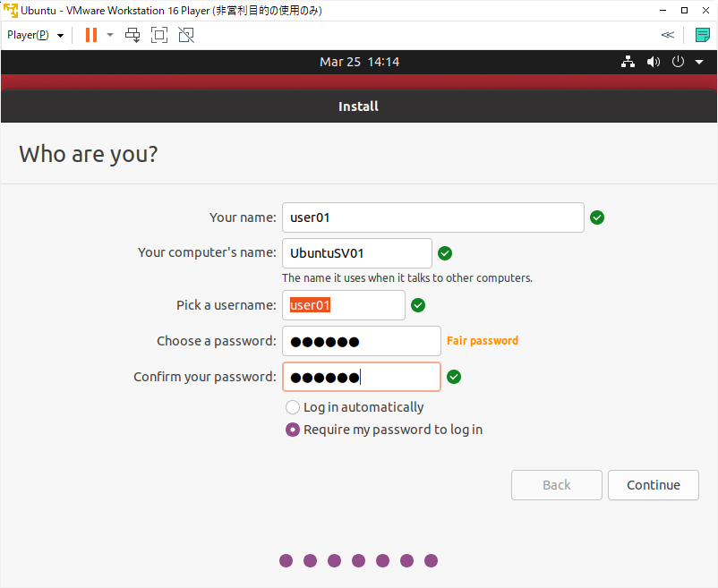Expand the power options arrow beside pause

(110, 35)
